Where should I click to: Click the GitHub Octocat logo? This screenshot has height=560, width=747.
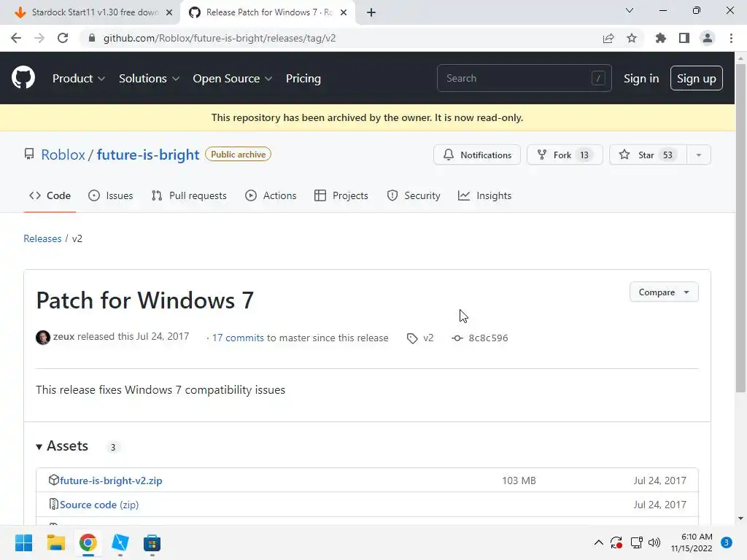coord(23,77)
